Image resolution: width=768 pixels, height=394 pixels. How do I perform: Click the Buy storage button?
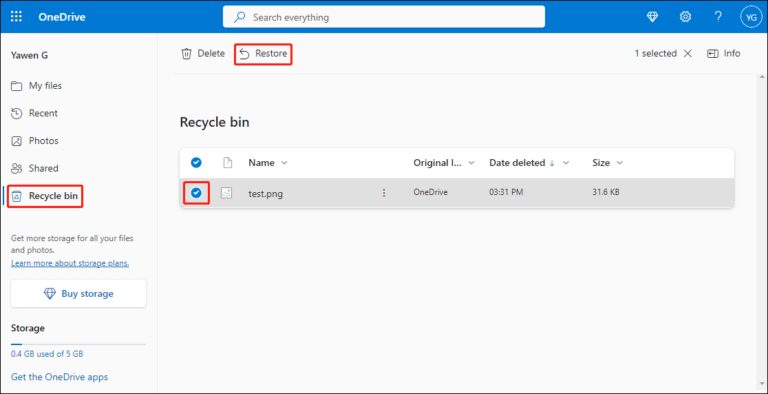[78, 294]
